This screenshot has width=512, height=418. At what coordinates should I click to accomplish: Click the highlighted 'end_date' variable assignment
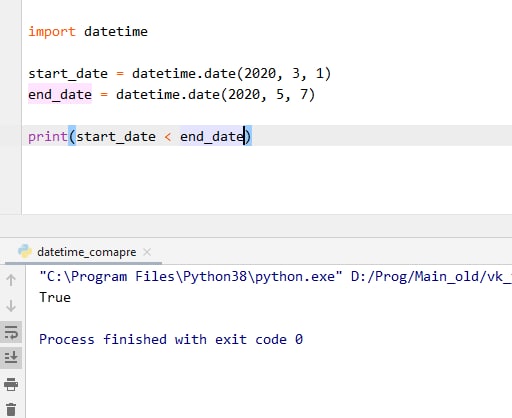tap(60, 95)
